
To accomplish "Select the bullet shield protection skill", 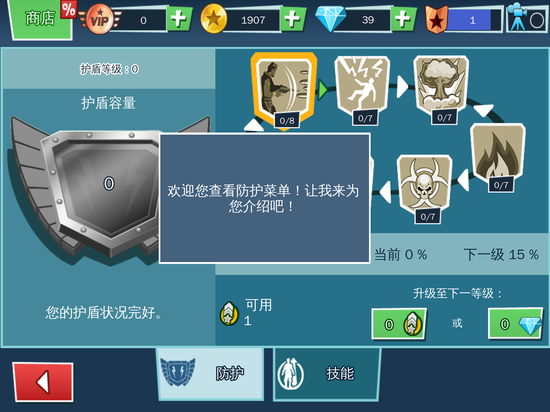I will click(x=284, y=91).
